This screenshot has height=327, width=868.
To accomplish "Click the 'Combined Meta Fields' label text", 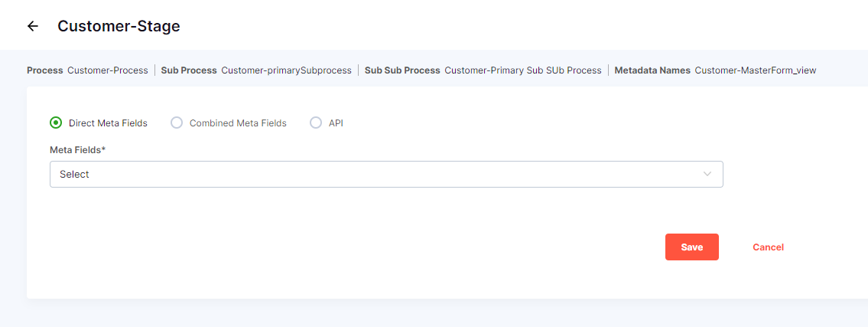I will click(x=238, y=123).
